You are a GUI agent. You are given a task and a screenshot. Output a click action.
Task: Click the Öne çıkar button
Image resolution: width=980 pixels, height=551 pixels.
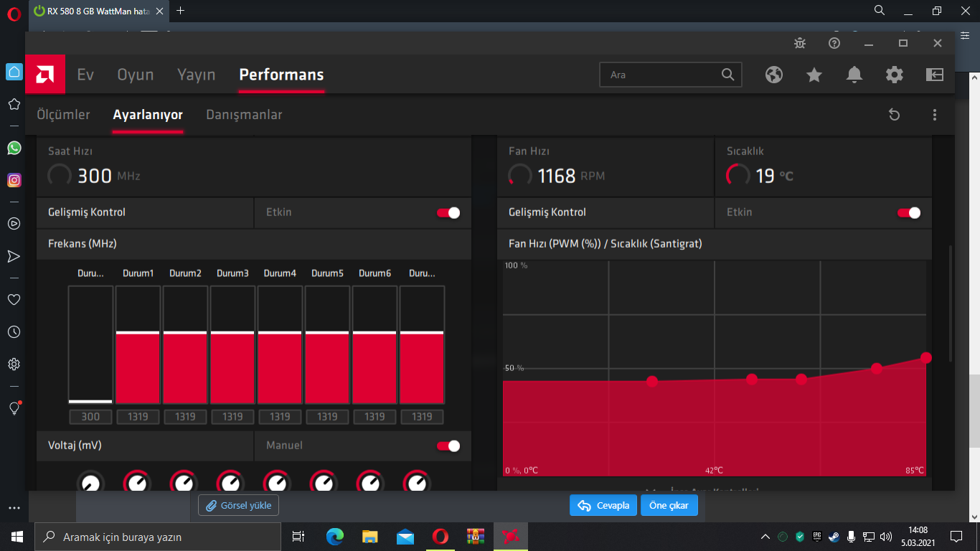(x=669, y=505)
